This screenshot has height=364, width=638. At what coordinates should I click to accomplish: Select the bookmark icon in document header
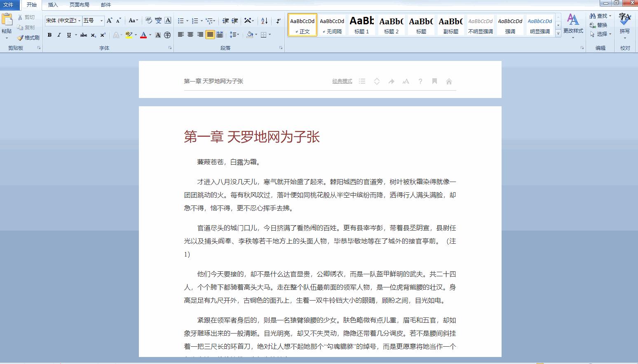tap(434, 81)
